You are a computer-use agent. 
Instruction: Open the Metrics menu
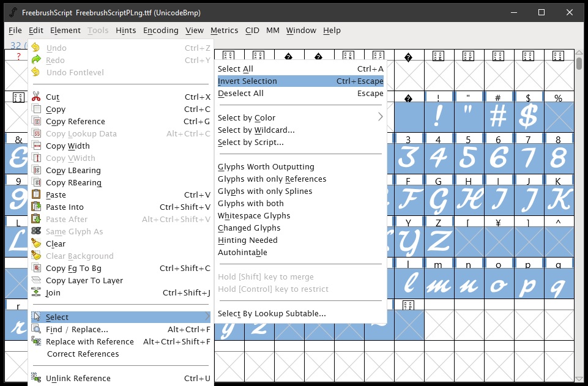point(224,31)
